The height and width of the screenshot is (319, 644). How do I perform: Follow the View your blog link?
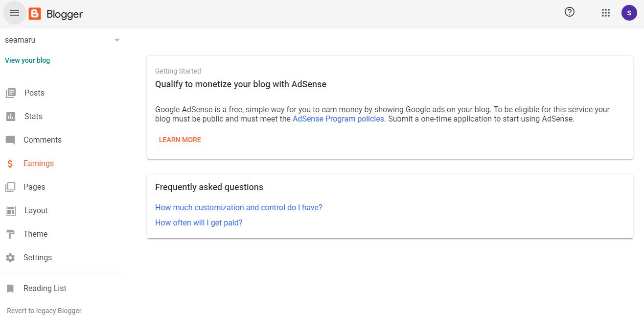pos(27,60)
